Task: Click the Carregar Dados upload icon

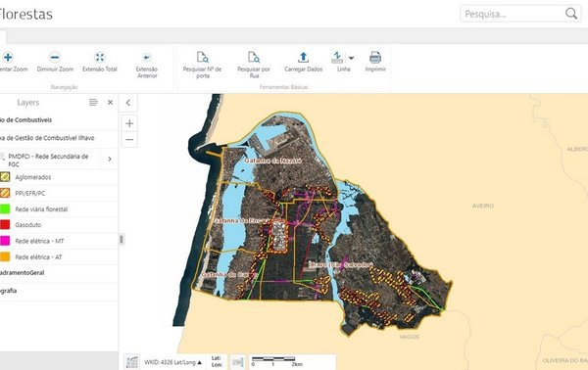Action: 303,58
